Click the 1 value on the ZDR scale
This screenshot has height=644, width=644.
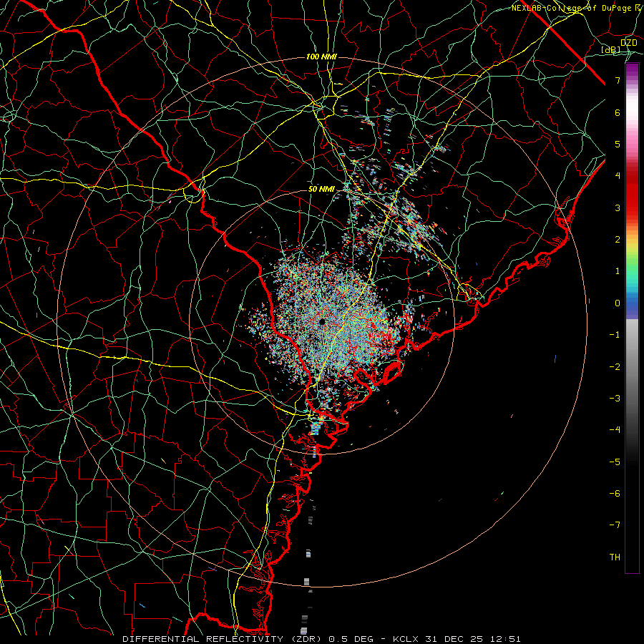(x=618, y=271)
